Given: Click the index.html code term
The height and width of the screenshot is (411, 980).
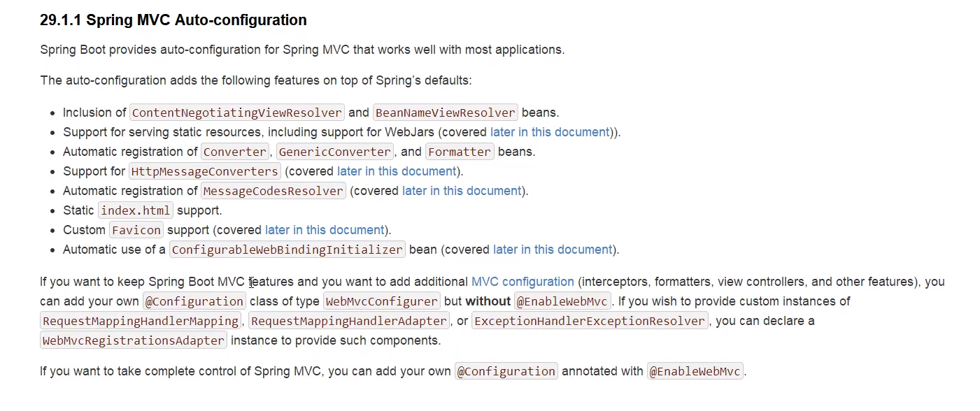Looking at the screenshot, I should point(136,210).
